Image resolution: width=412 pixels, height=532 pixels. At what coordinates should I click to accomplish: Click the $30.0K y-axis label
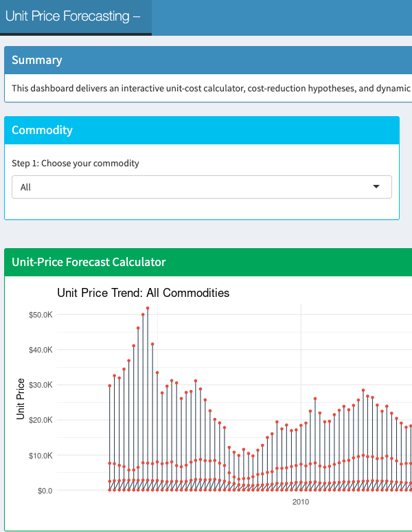pyautogui.click(x=41, y=385)
